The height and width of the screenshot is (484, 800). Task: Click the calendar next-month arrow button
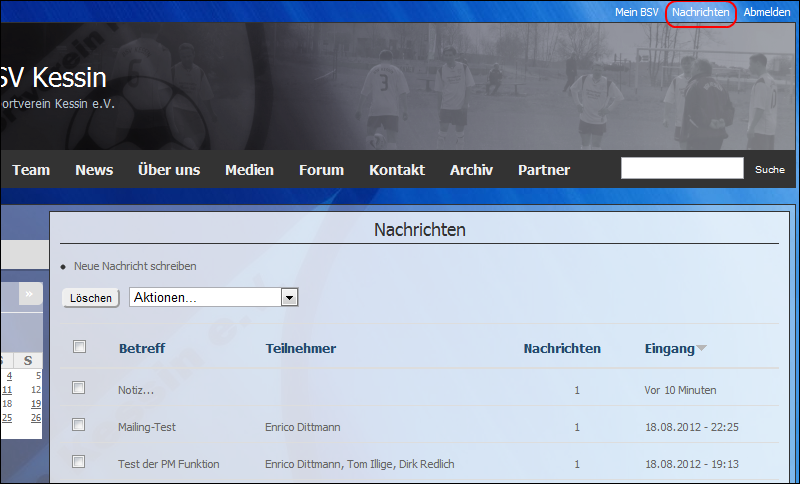tap(29, 294)
